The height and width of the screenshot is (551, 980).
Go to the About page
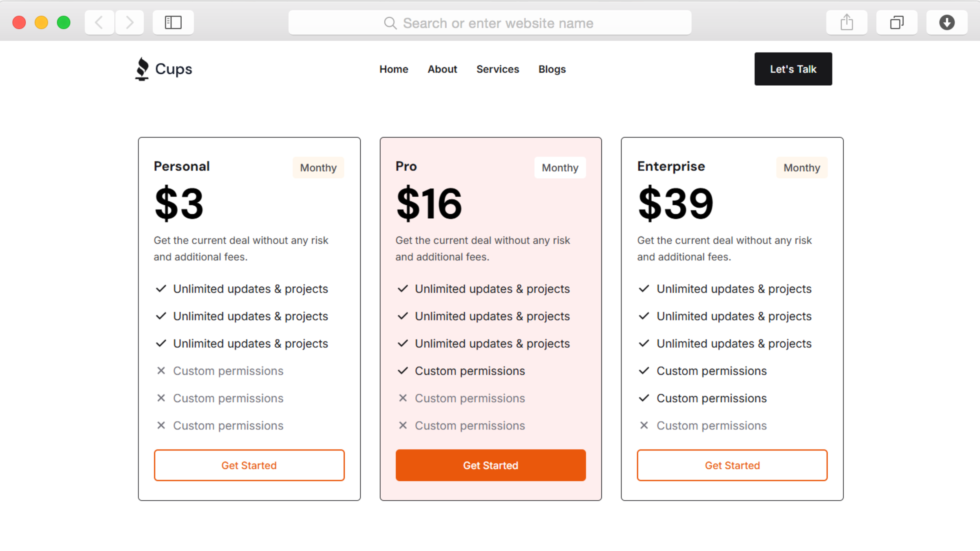442,69
